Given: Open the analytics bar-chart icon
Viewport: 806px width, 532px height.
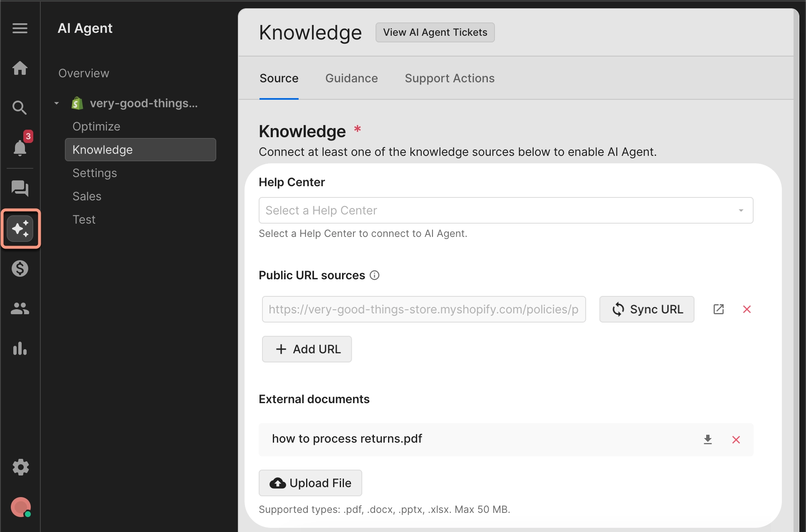Looking at the screenshot, I should tap(20, 348).
